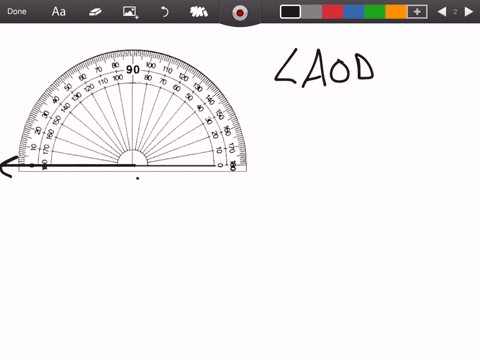
Task: Undo the last stroke
Action: [165, 12]
